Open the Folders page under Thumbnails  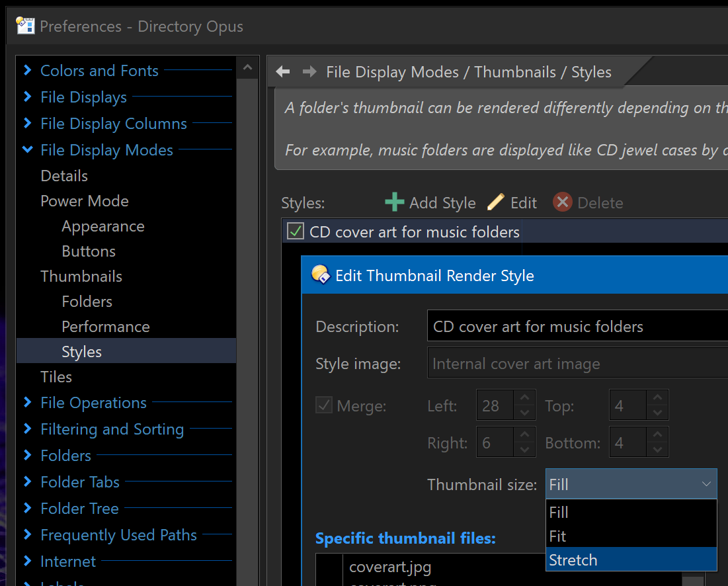pos(87,302)
